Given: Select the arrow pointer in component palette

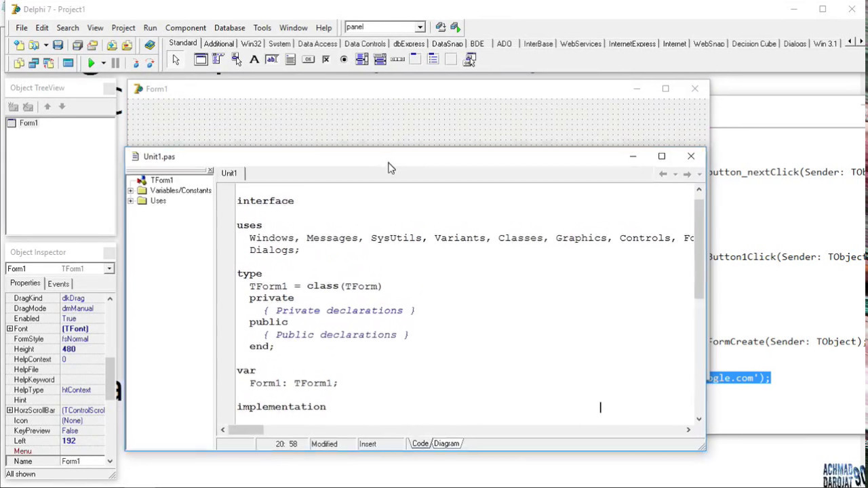Looking at the screenshot, I should (176, 60).
